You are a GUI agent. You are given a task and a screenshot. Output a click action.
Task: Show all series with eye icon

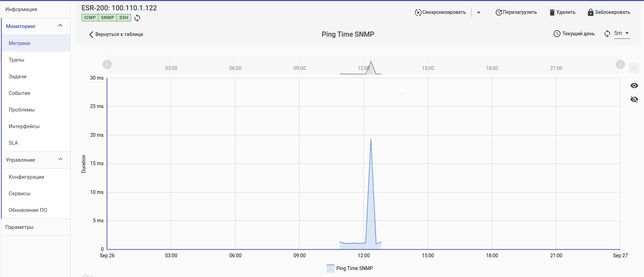point(634,86)
